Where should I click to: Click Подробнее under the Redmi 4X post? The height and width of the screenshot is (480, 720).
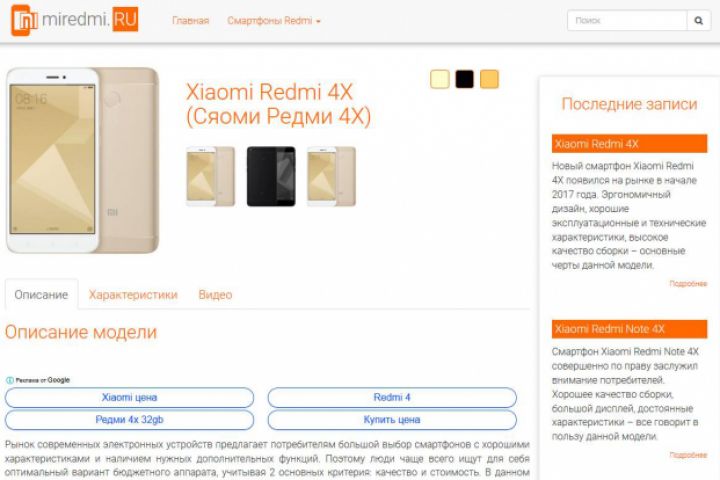[x=688, y=284]
